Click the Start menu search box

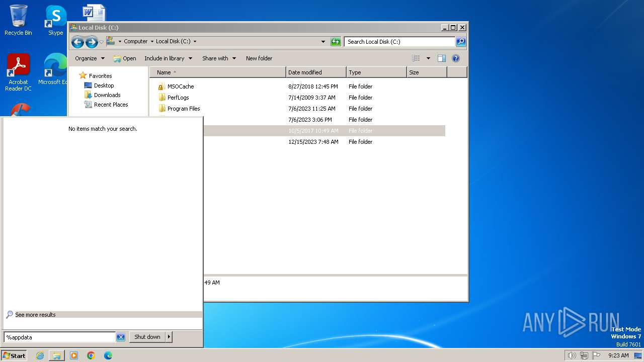coord(59,337)
